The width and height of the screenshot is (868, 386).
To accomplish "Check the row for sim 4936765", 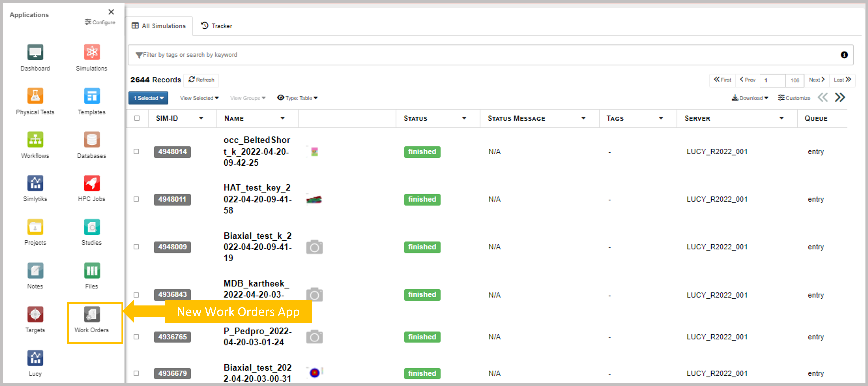I will click(136, 337).
